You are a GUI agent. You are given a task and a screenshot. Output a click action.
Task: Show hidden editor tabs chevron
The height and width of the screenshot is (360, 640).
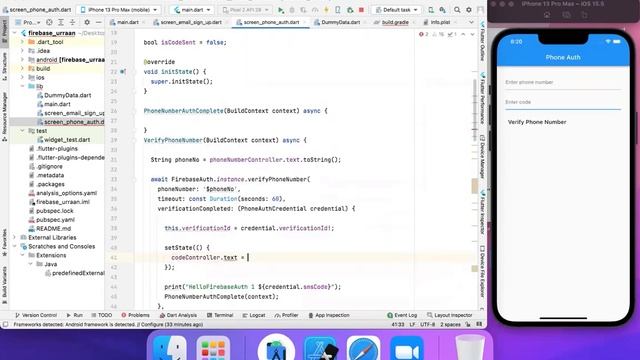point(471,22)
